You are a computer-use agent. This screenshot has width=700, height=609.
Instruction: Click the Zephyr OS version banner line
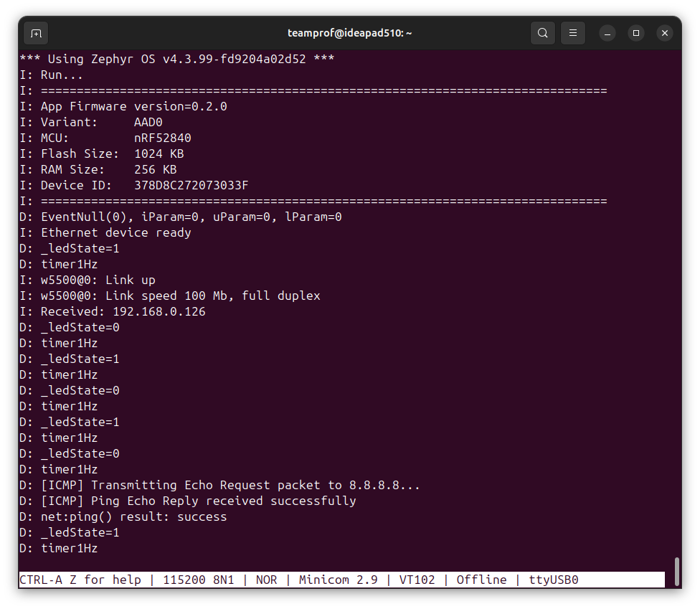point(176,59)
